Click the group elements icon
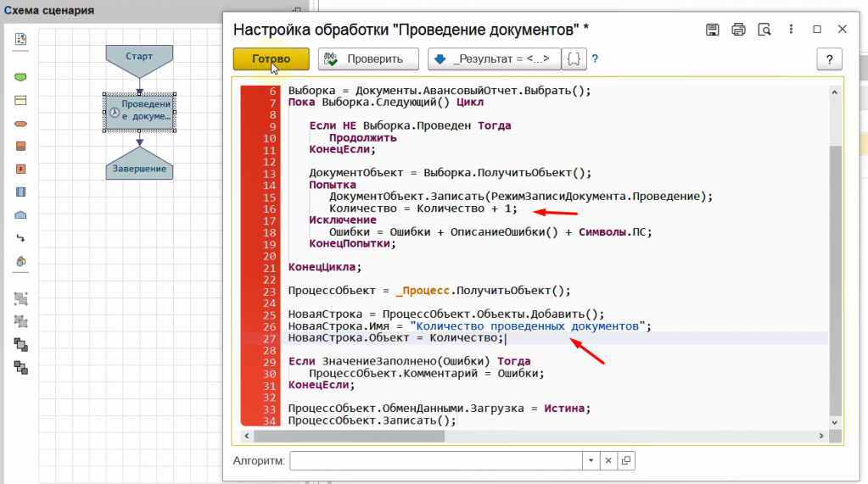 tap(20, 299)
